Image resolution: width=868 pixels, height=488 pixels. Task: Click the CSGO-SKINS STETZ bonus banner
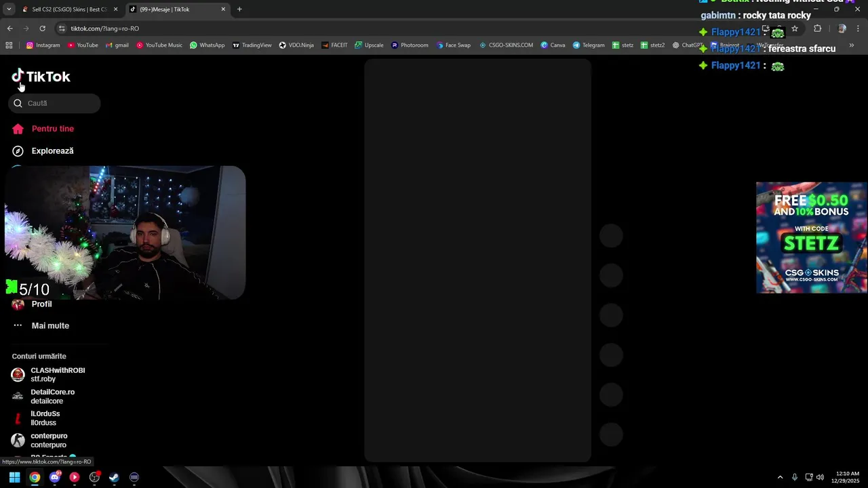click(x=811, y=237)
